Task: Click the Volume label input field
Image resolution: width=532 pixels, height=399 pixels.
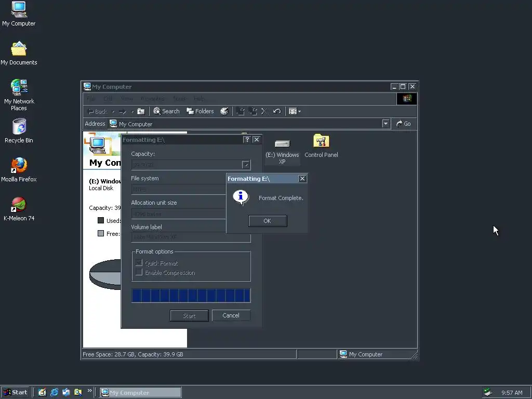Action: pos(191,237)
